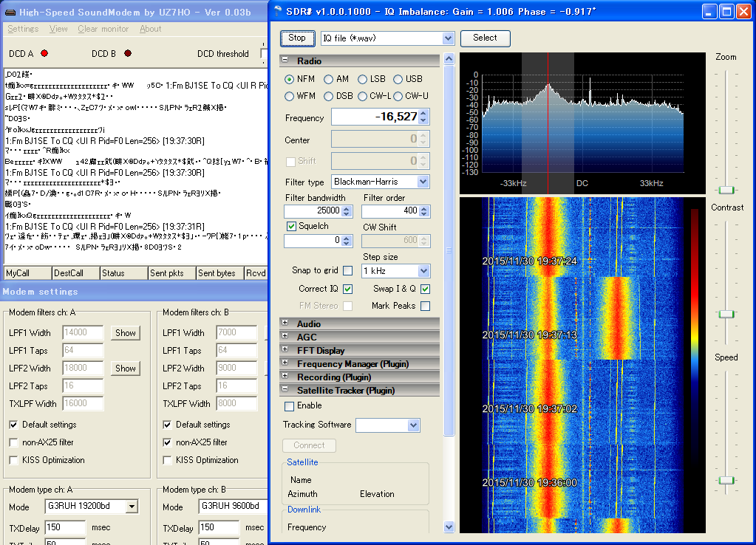
Task: Click Show next to LPF1 Width
Action: coord(126,333)
